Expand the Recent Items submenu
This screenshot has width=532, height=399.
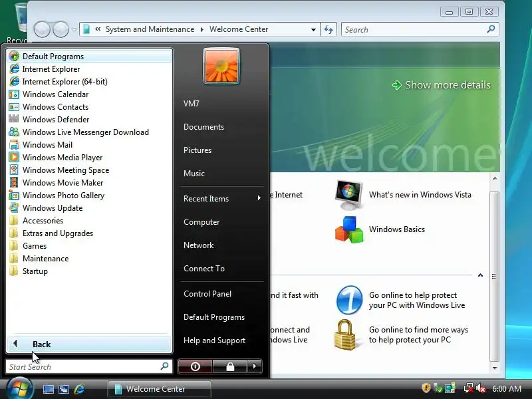point(222,198)
